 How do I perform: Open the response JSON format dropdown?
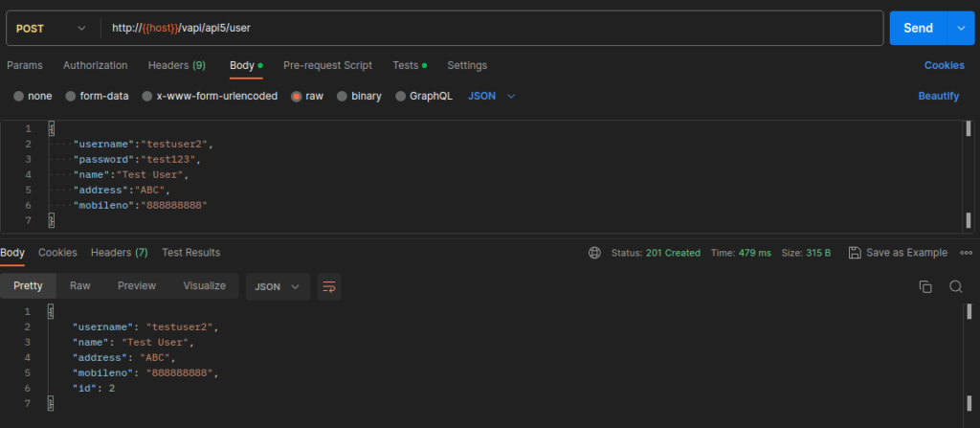[278, 286]
